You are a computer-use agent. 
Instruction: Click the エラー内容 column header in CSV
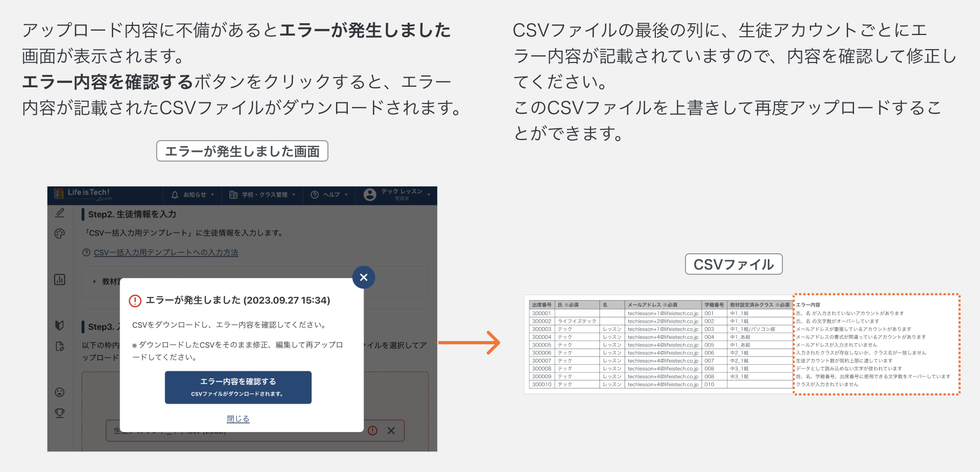point(808,305)
